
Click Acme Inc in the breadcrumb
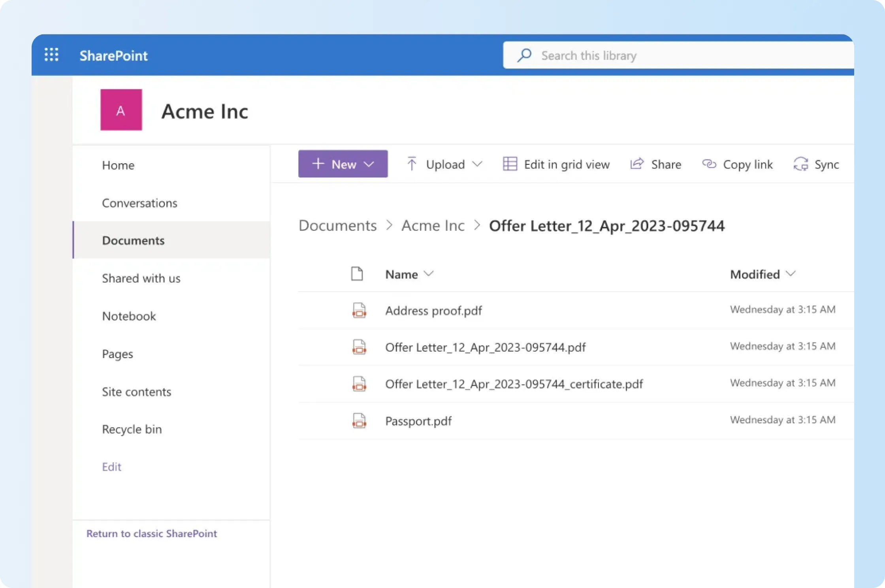coord(433,226)
